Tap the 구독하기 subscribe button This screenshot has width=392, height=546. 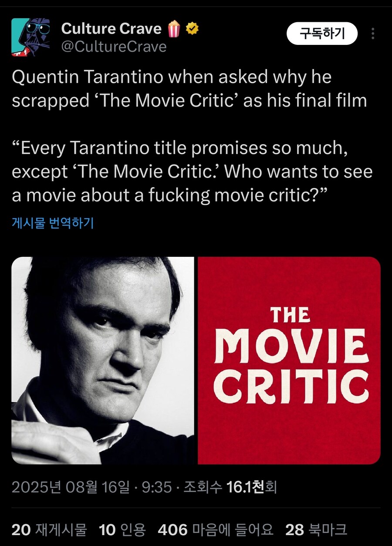322,34
